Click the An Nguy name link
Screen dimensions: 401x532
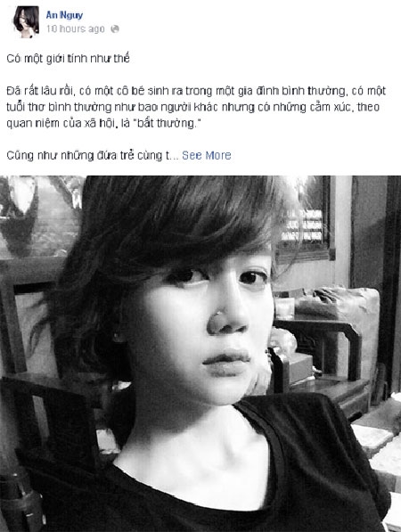point(64,15)
